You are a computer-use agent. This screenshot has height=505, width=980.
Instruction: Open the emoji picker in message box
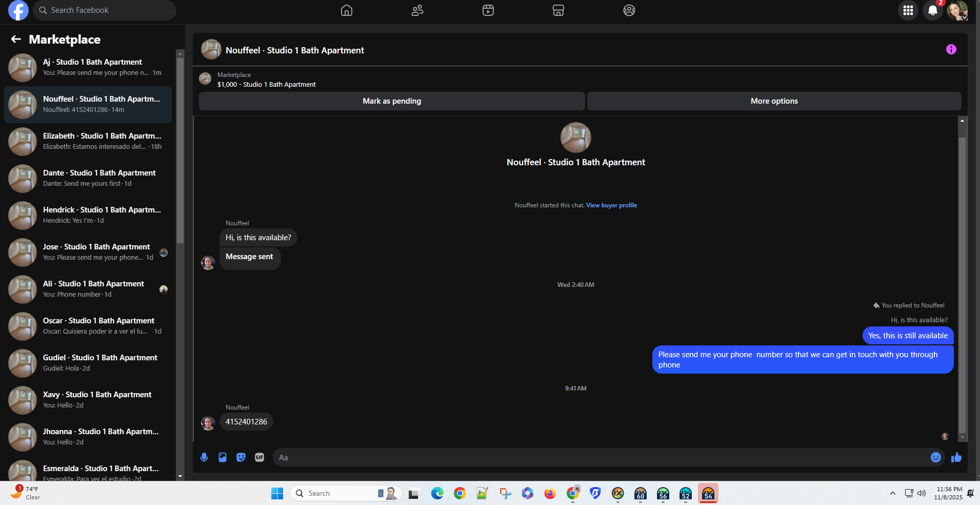(x=936, y=457)
